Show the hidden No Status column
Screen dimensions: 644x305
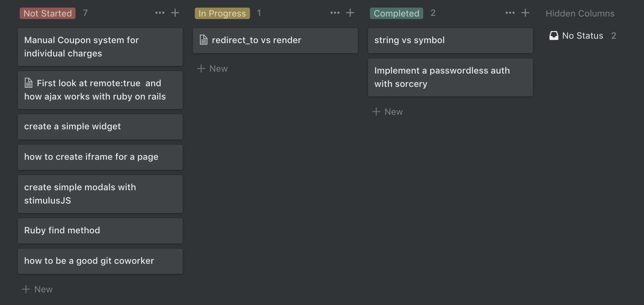582,36
